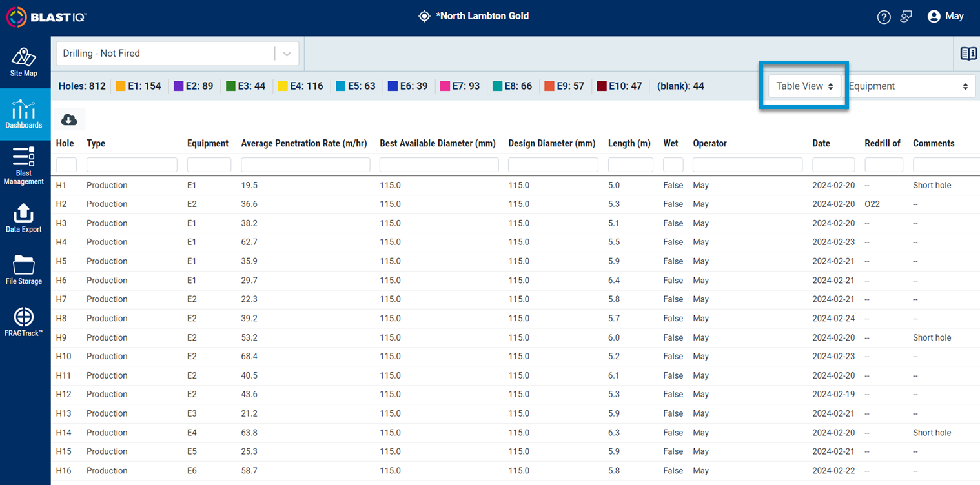Click the help question mark icon

coord(884,17)
